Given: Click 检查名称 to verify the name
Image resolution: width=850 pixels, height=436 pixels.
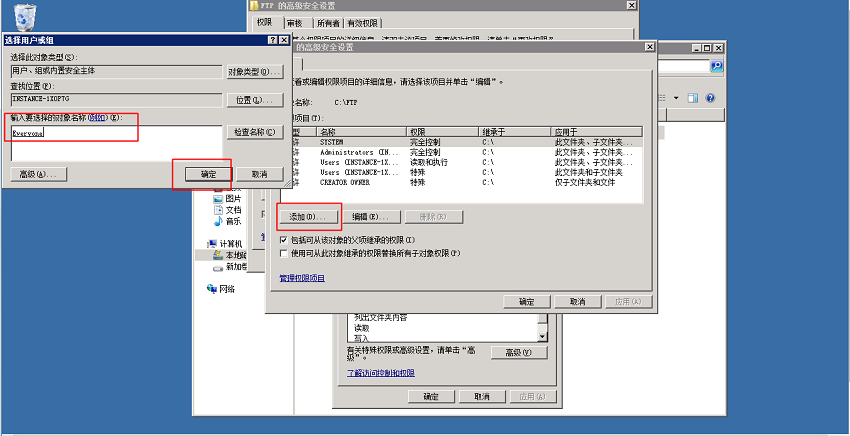Looking at the screenshot, I should [x=255, y=132].
